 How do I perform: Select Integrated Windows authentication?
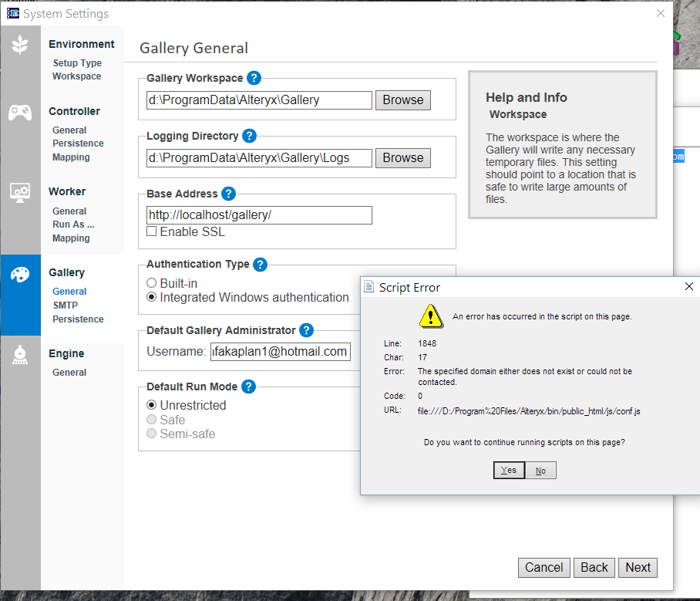(x=152, y=297)
